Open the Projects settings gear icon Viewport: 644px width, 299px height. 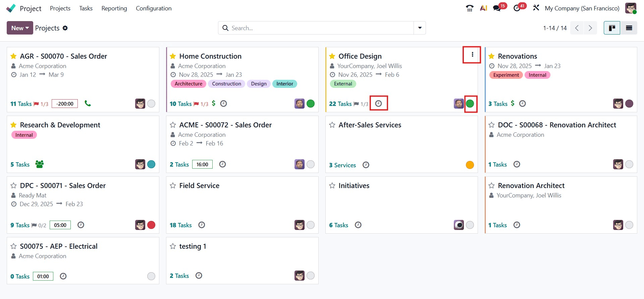65,28
